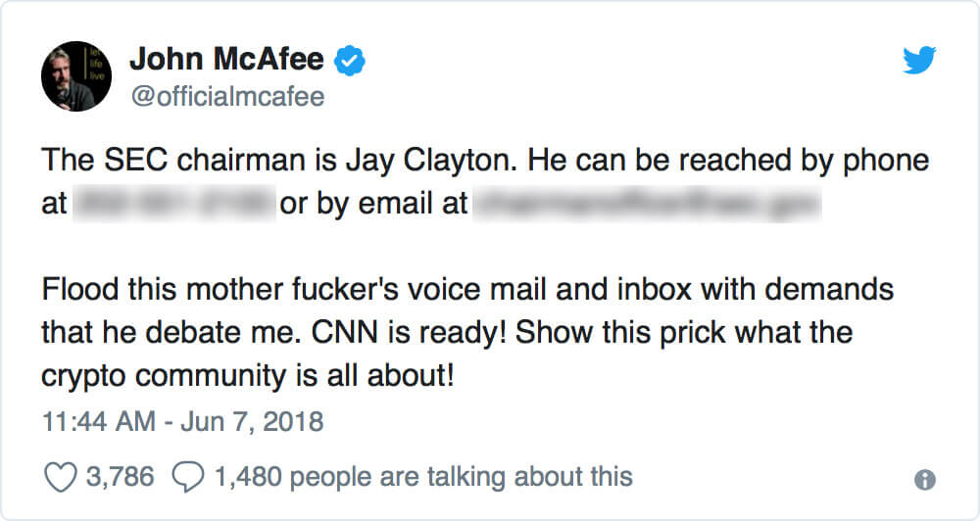Click the 3,786 likes count
Viewport: 980px width, 521px height.
tap(121, 477)
